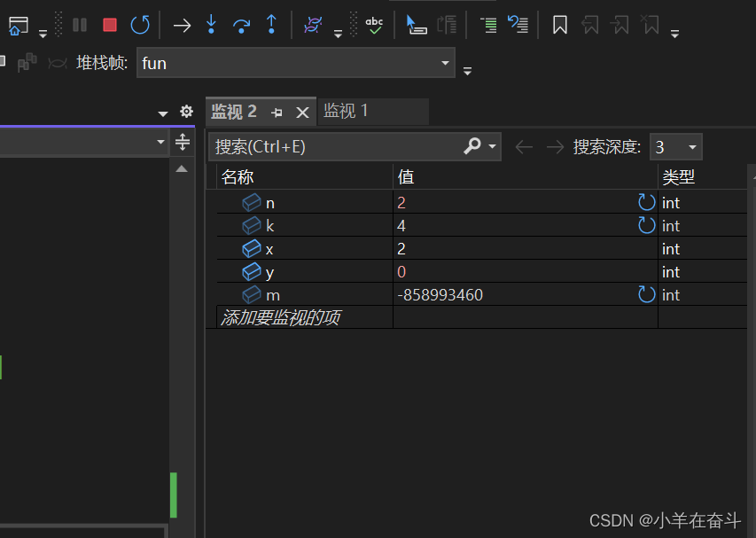Image resolution: width=756 pixels, height=538 pixels.
Task: Select the watch row named n
Action: (x=481, y=202)
